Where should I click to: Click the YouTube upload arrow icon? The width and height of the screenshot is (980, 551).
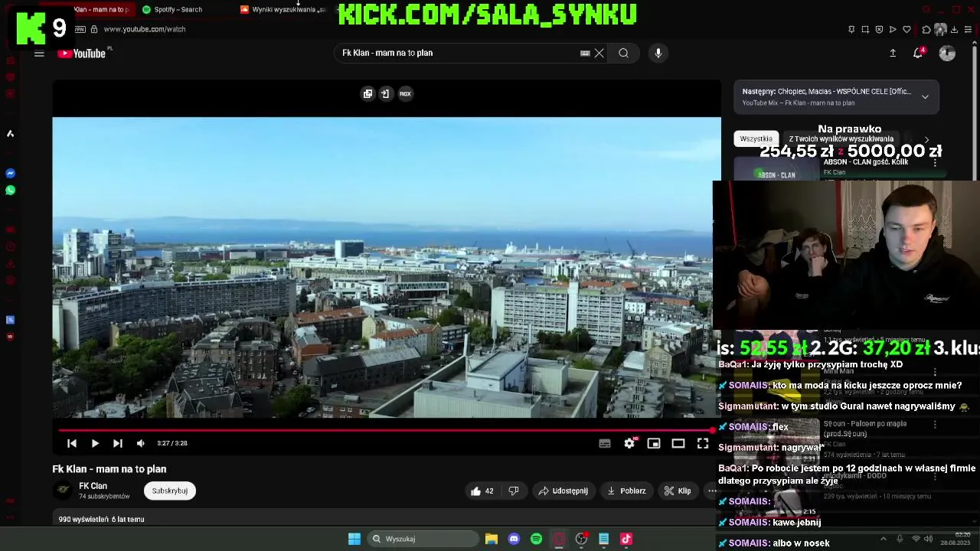(x=893, y=53)
